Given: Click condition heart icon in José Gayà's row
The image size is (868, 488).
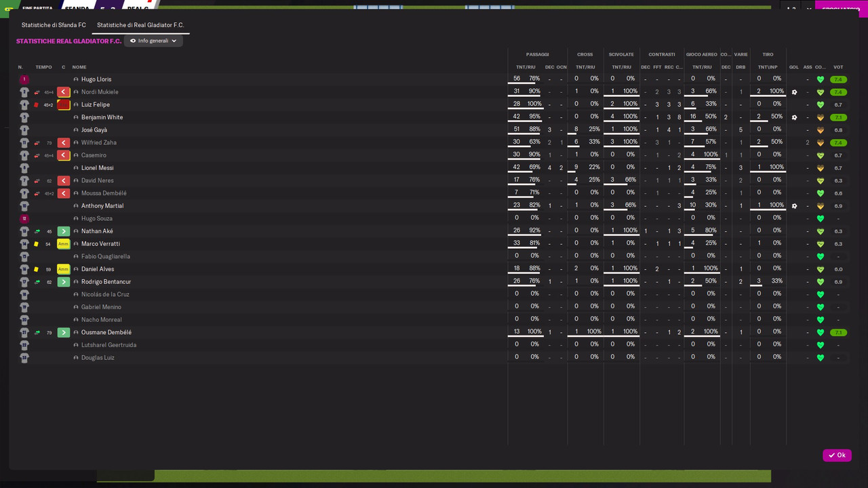Looking at the screenshot, I should [821, 130].
